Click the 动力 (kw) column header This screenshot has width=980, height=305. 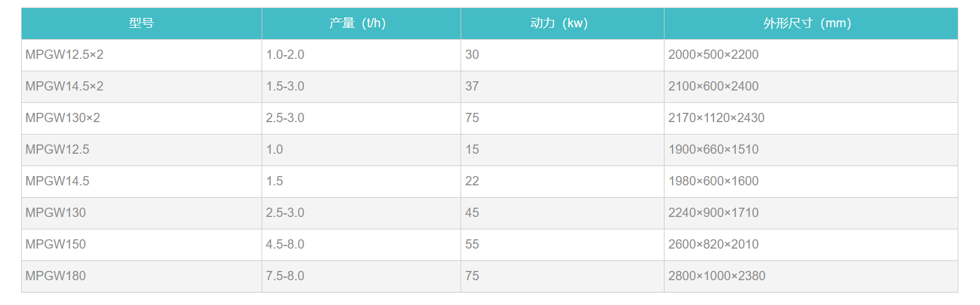[558, 24]
